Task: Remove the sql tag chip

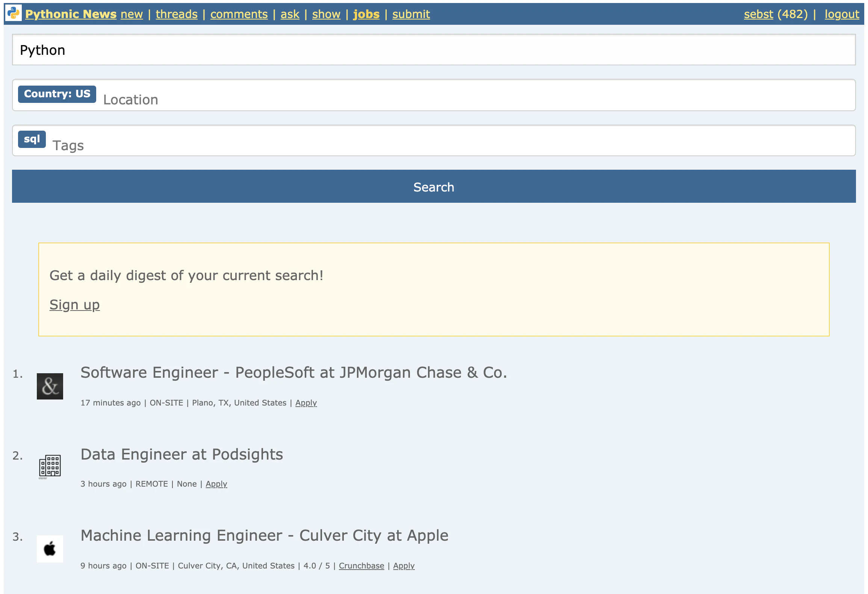Action: point(32,139)
